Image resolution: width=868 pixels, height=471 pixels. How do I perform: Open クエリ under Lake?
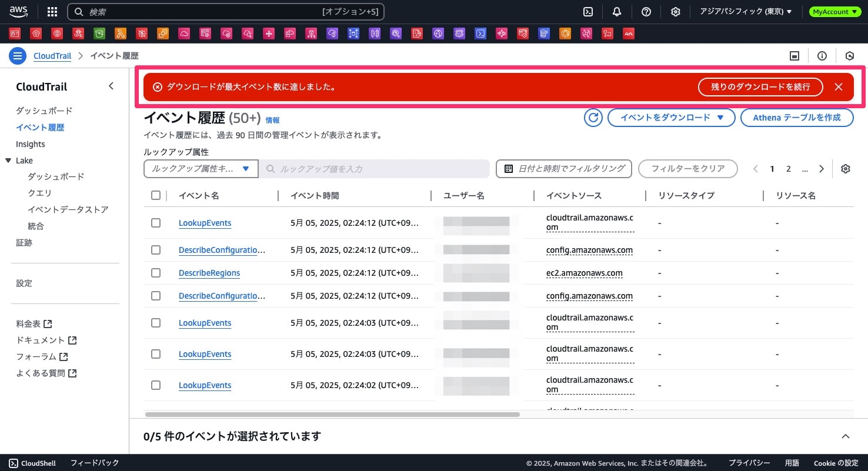point(39,193)
